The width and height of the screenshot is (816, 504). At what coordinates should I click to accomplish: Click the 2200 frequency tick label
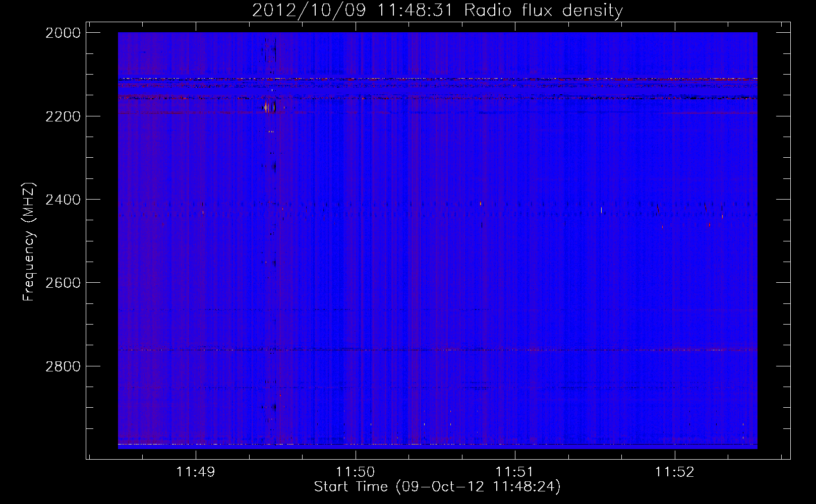(63, 116)
